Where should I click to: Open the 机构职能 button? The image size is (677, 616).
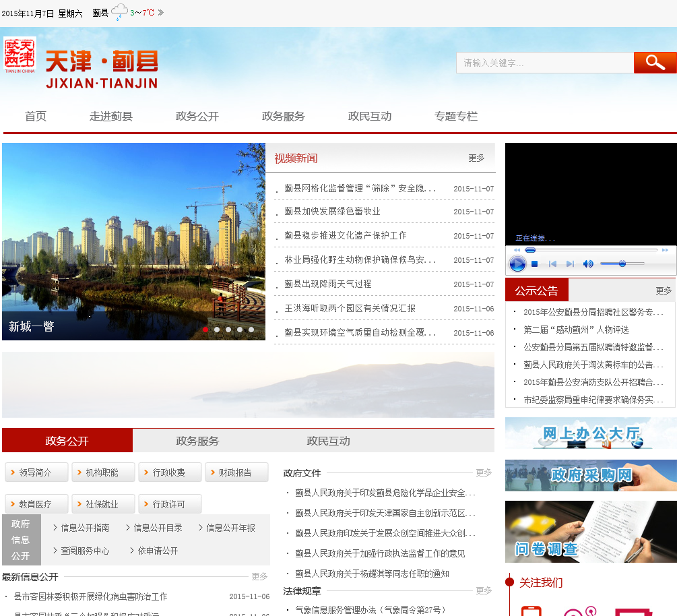(103, 472)
